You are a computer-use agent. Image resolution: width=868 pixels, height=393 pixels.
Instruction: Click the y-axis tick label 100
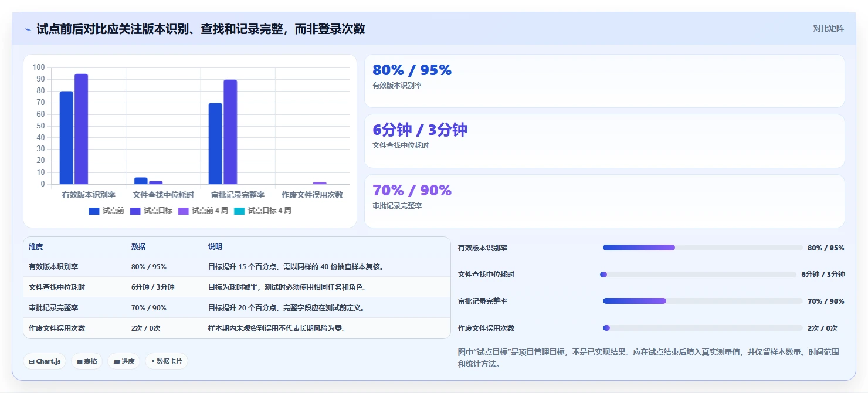point(39,67)
